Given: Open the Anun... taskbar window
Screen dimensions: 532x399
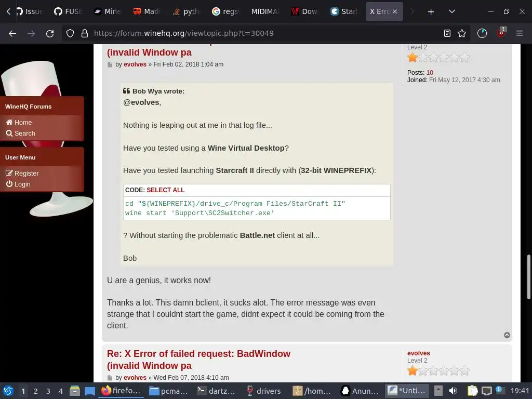Looking at the screenshot, I should tap(360, 391).
